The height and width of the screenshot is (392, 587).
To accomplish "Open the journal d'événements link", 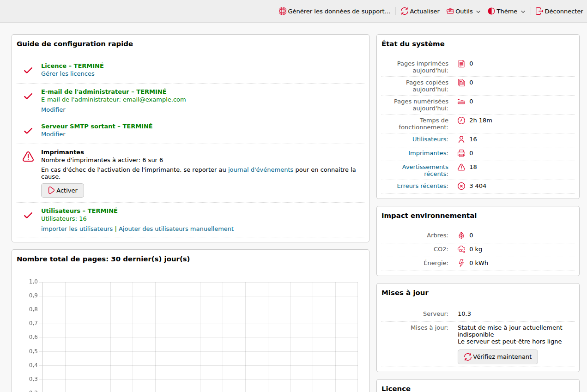I will pos(260,170).
